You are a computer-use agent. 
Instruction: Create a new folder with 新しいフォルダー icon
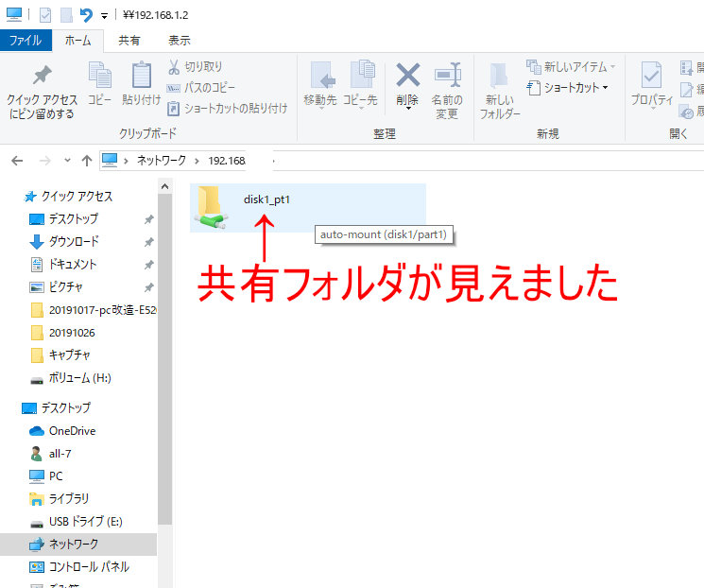click(x=499, y=76)
